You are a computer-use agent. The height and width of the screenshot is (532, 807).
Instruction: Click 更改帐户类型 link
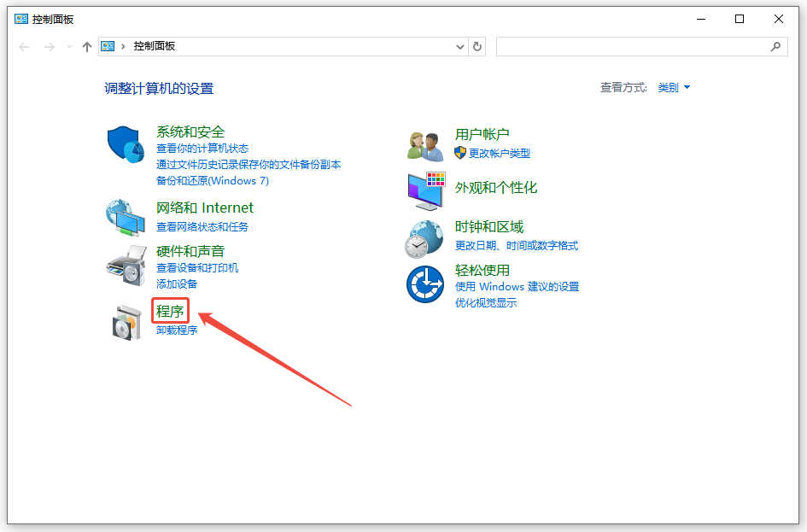pyautogui.click(x=500, y=154)
